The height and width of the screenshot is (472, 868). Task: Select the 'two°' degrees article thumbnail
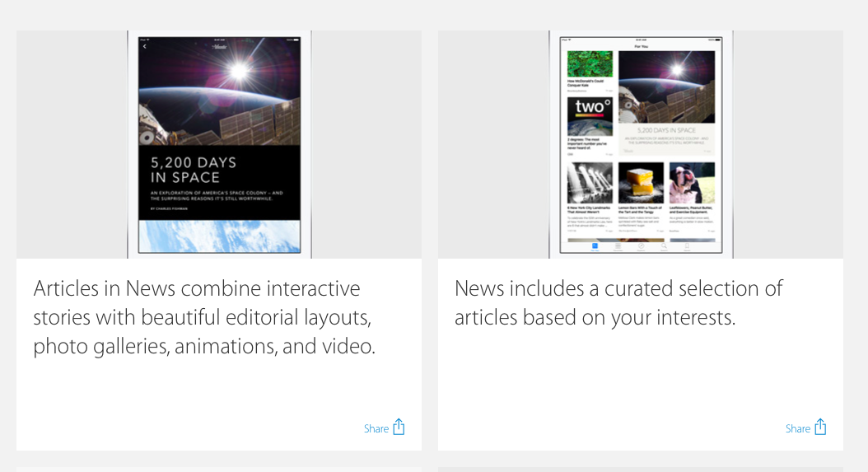point(590,116)
